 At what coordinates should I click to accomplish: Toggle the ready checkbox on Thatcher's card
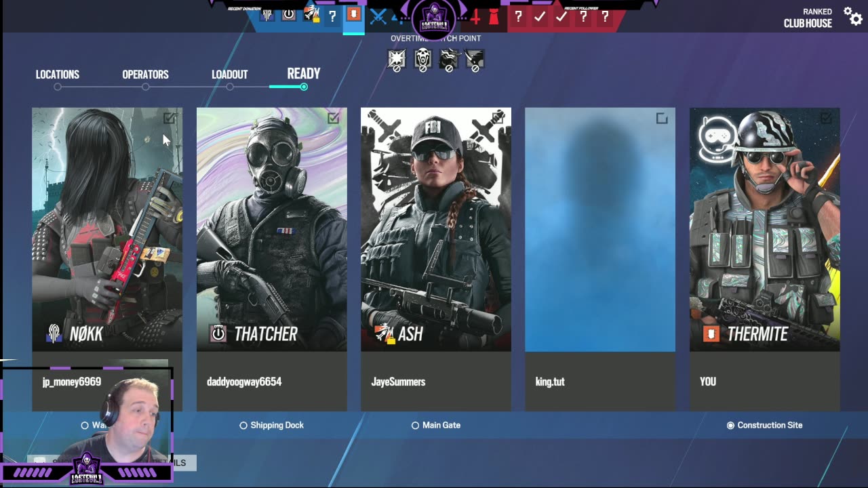[334, 119]
